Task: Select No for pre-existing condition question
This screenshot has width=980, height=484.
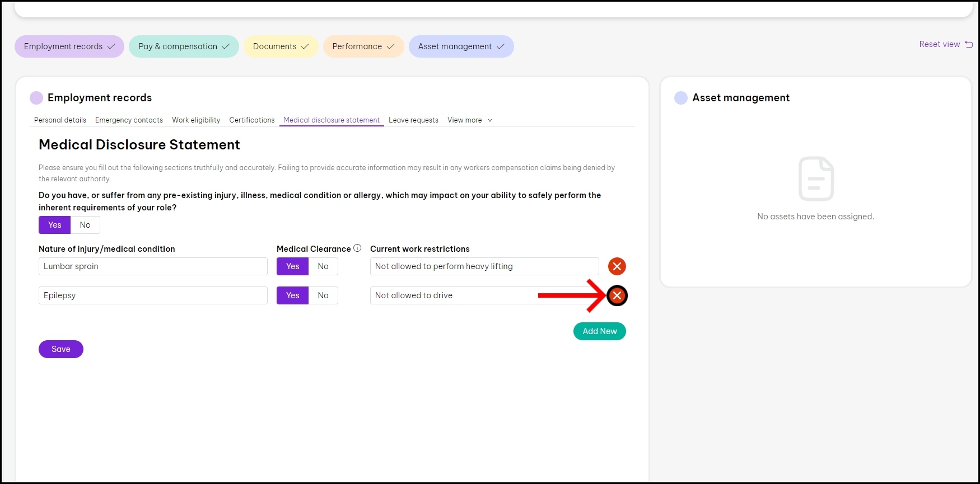Action: coord(85,225)
